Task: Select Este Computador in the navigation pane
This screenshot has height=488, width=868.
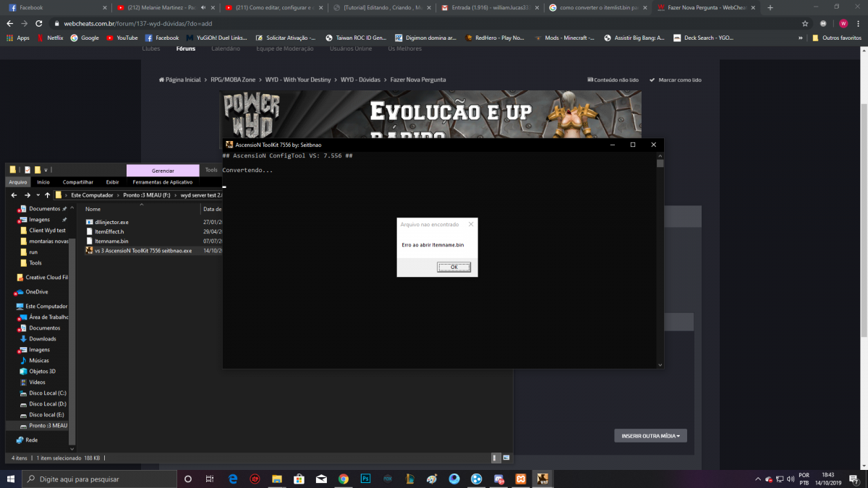Action: [47, 307]
